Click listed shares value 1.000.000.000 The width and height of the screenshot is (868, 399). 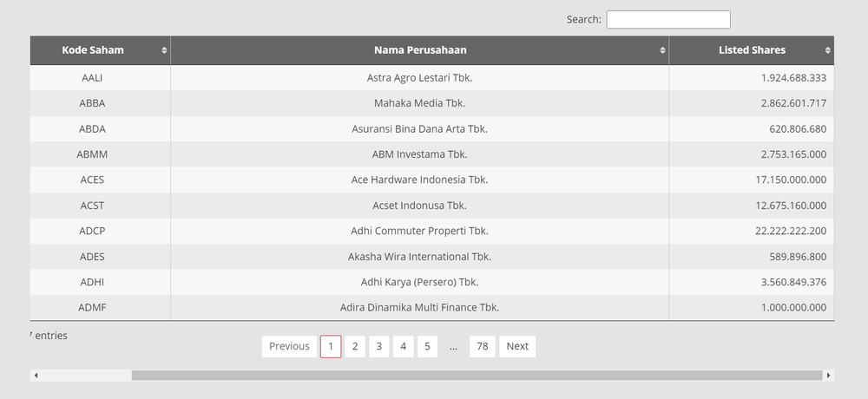[793, 308]
